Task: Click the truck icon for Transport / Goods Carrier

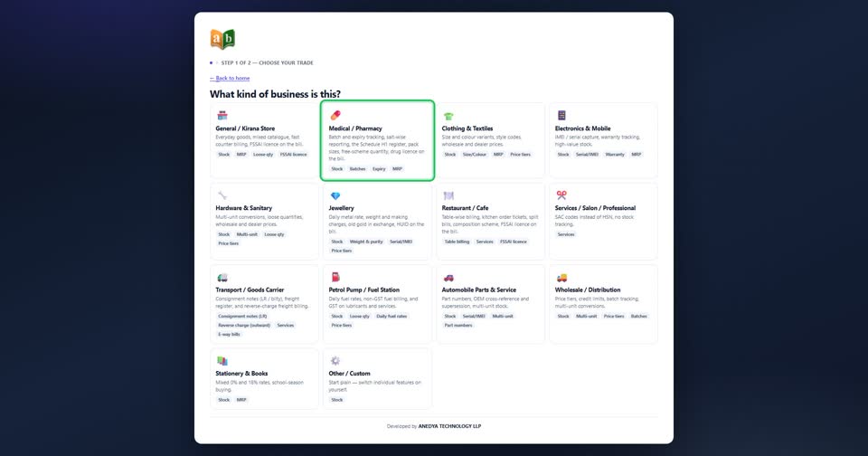Action: tap(222, 277)
